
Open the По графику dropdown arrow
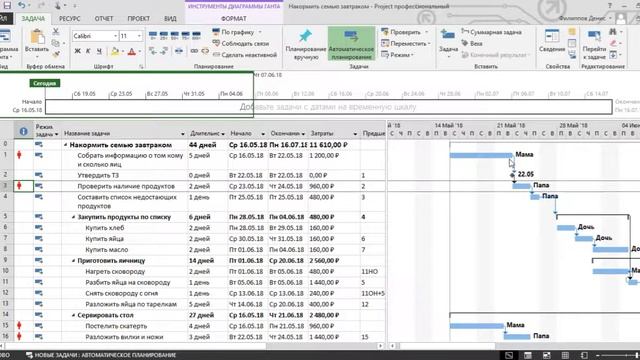click(260, 32)
